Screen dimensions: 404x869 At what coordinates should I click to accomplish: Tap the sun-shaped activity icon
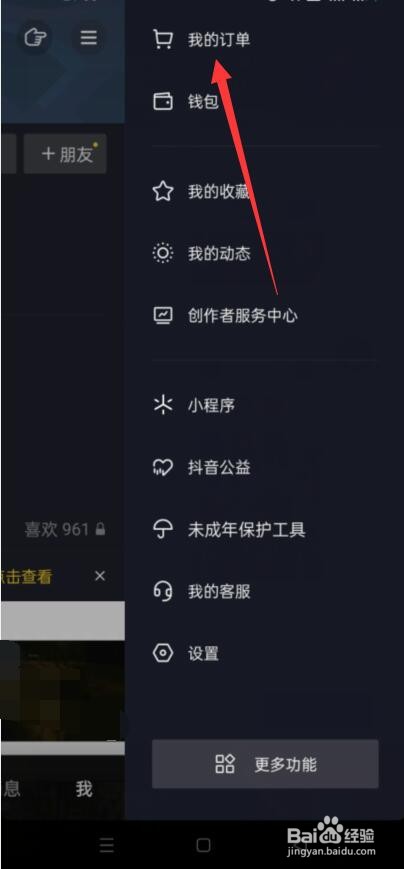[162, 254]
